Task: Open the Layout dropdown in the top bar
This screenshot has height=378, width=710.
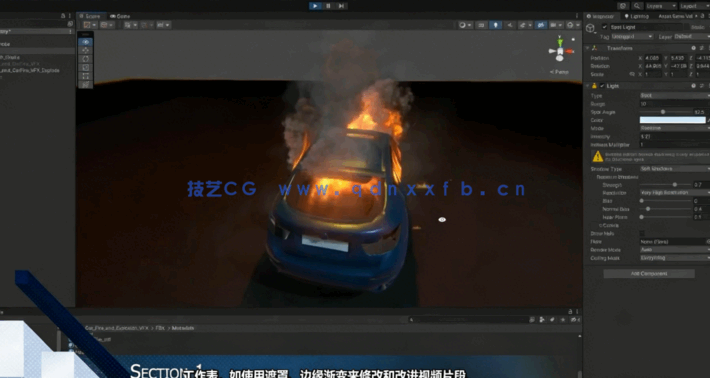Action: click(x=694, y=6)
